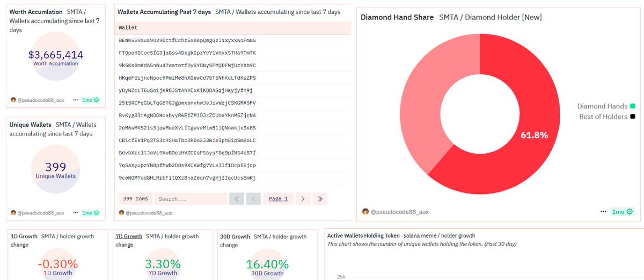The height and width of the screenshot is (280, 644).
Task: Click the 399 rows count label
Action: (x=135, y=199)
